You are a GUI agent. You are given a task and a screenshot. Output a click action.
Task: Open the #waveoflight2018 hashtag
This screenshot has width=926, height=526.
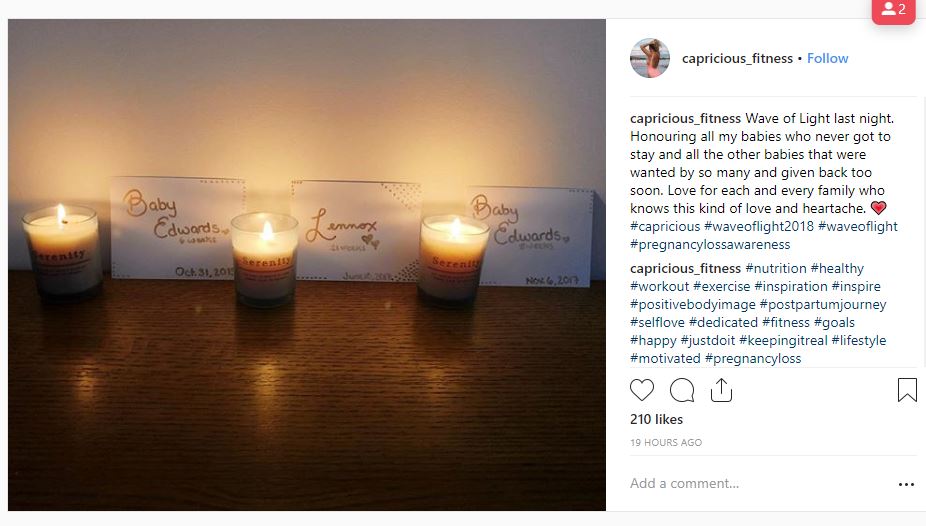[x=759, y=227]
